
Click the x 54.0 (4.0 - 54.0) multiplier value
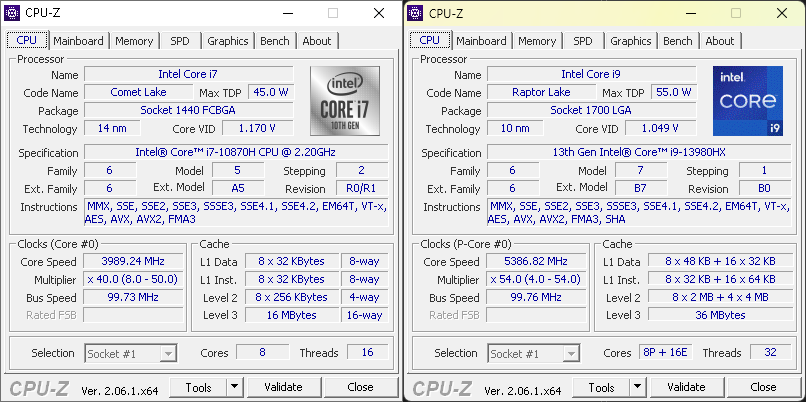(536, 280)
